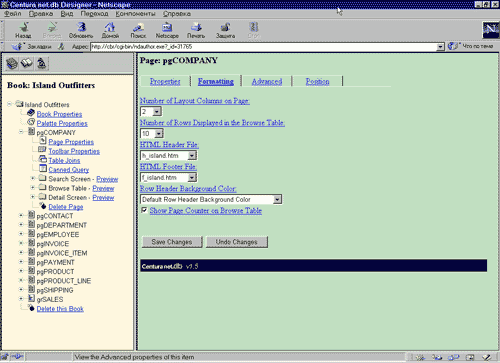
Task: Open the HTML Footer File dropdown
Action: tap(192, 177)
